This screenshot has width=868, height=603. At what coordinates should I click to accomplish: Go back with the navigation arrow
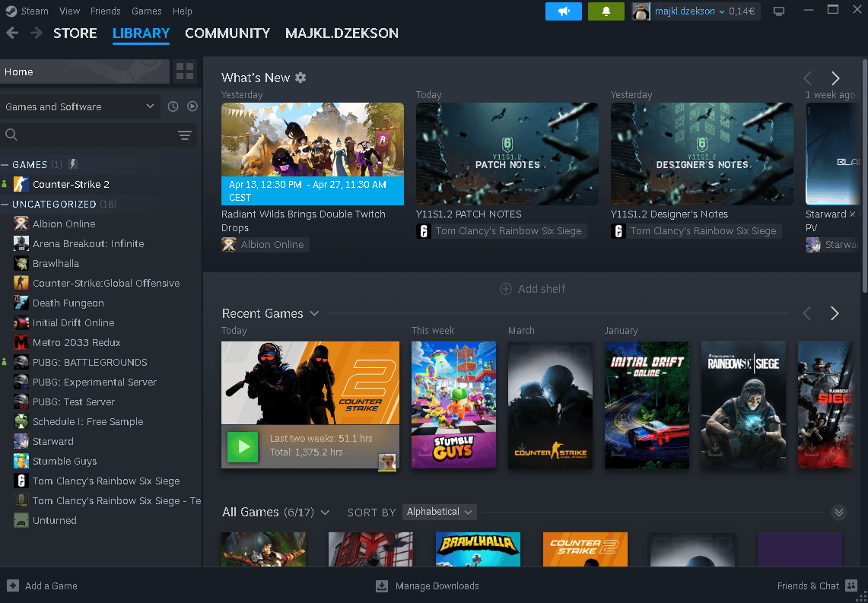click(12, 33)
